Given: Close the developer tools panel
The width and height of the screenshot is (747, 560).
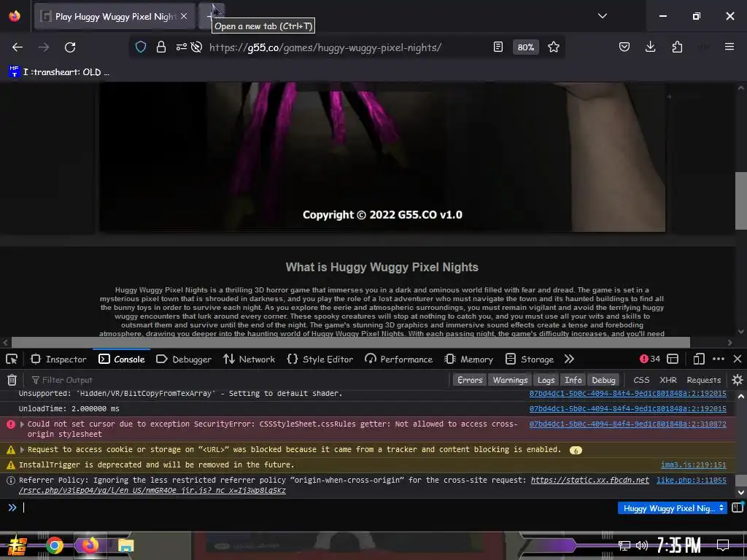Looking at the screenshot, I should coord(738,359).
